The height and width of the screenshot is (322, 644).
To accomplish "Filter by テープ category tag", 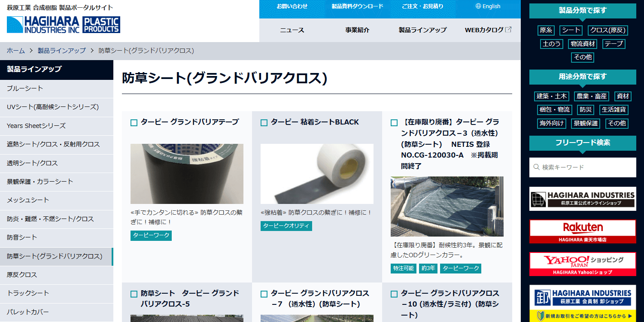I will (x=614, y=44).
